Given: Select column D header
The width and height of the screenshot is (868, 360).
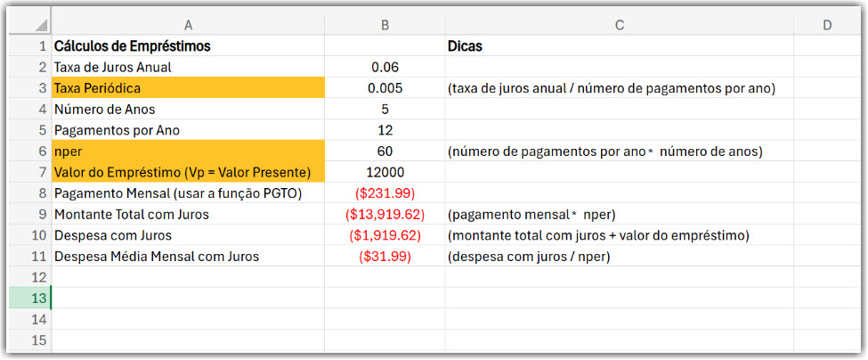Looking at the screenshot, I should coord(826,24).
